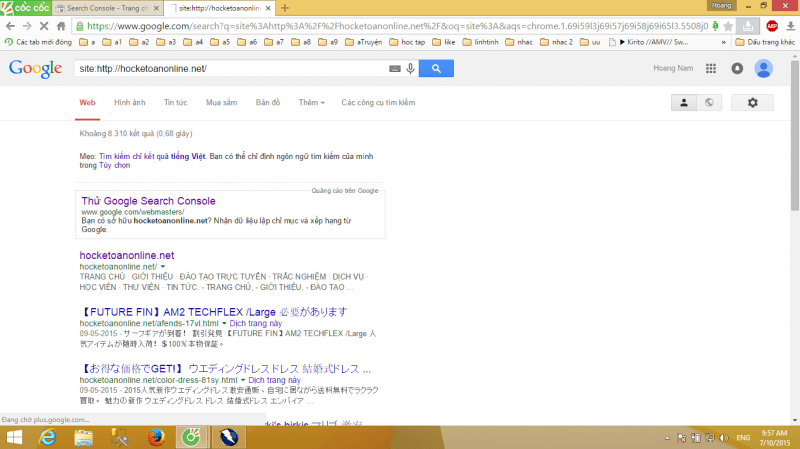Open the FUTURE FIN AM2 TECHFLEX result

tap(214, 312)
